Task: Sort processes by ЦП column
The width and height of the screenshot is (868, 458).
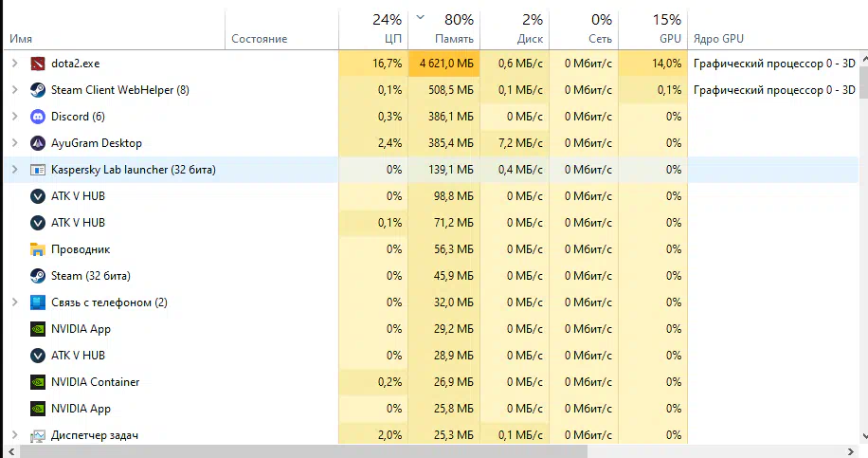Action: pos(373,28)
